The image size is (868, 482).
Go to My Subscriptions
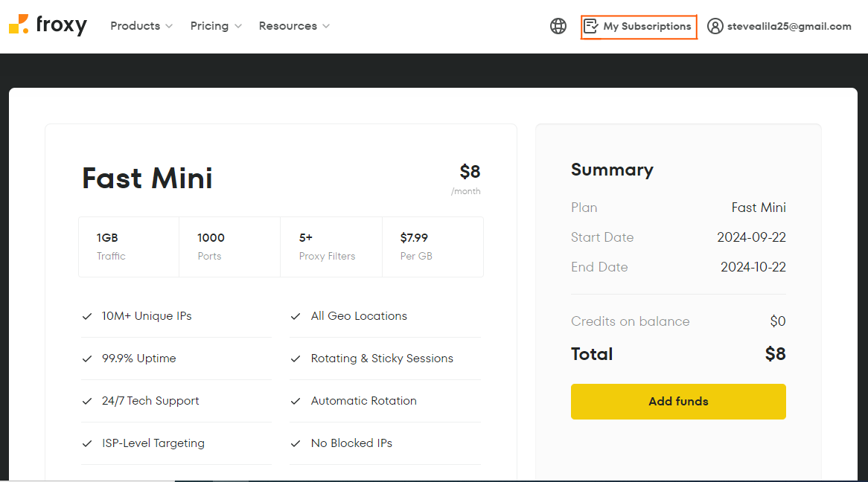(x=647, y=26)
